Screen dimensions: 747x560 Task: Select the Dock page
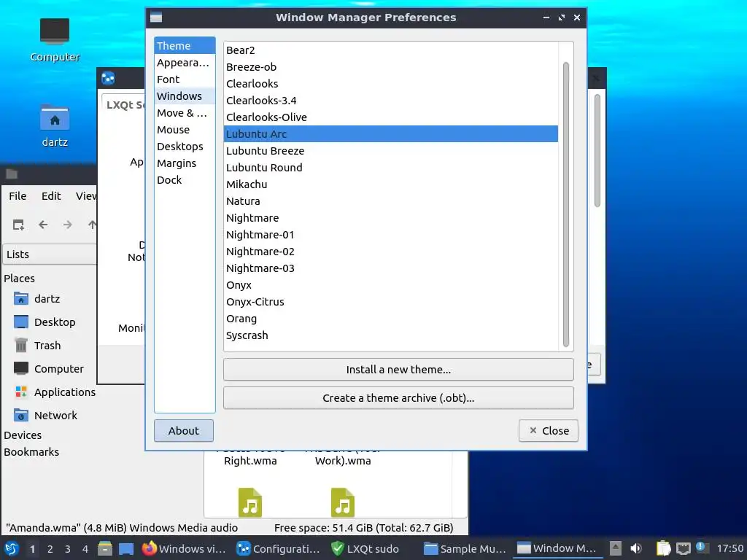click(x=185, y=179)
